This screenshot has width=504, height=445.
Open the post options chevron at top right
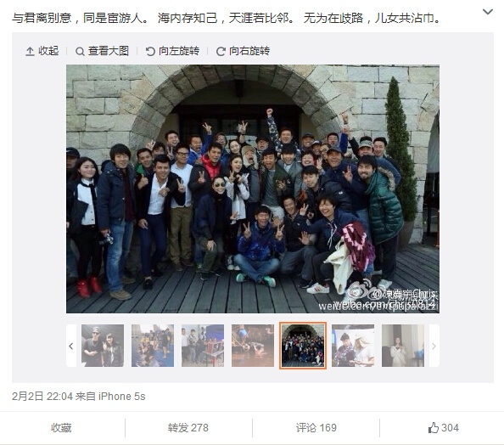pyautogui.click(x=488, y=12)
